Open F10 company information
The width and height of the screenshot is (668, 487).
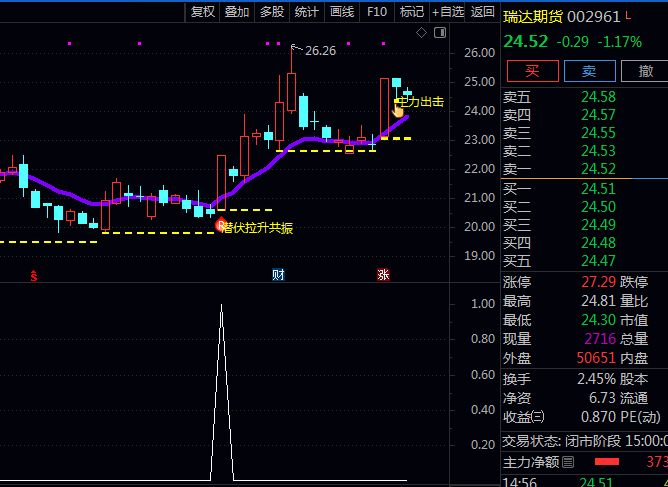pyautogui.click(x=377, y=12)
